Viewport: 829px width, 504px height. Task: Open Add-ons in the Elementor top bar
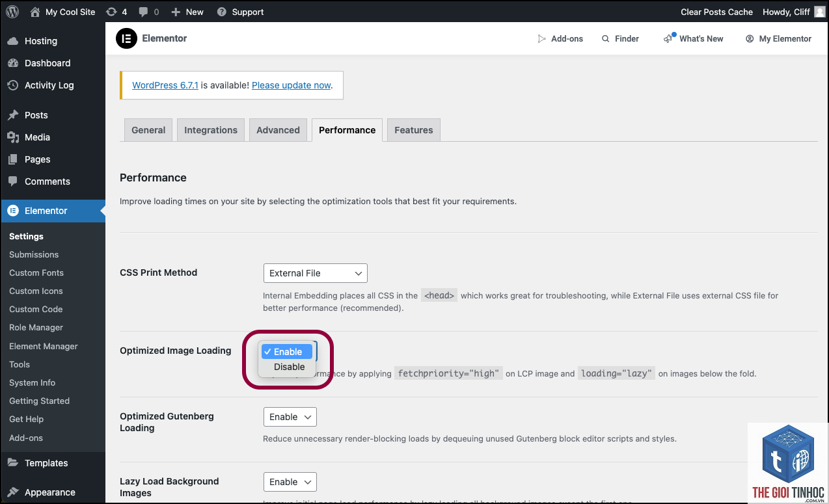[560, 38]
